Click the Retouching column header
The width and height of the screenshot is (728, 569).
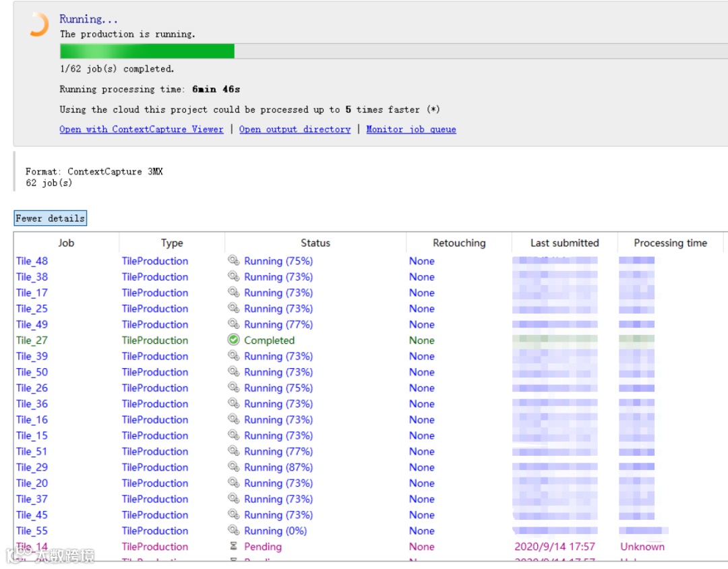pos(459,243)
